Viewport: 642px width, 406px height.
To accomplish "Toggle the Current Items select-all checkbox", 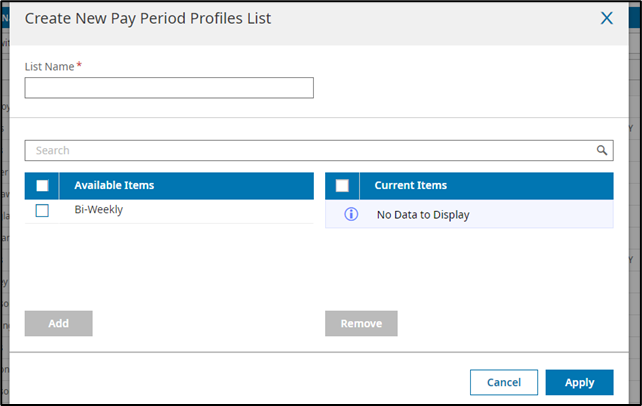I will (x=342, y=185).
